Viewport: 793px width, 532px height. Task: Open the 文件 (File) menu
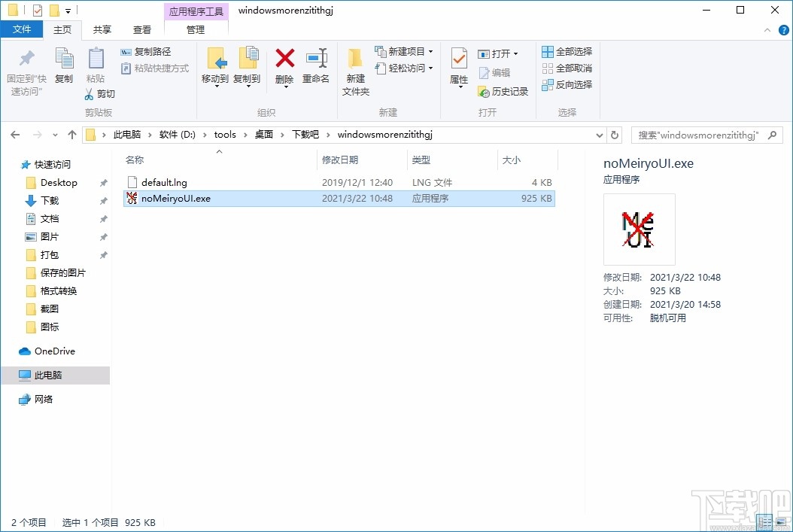click(x=22, y=29)
